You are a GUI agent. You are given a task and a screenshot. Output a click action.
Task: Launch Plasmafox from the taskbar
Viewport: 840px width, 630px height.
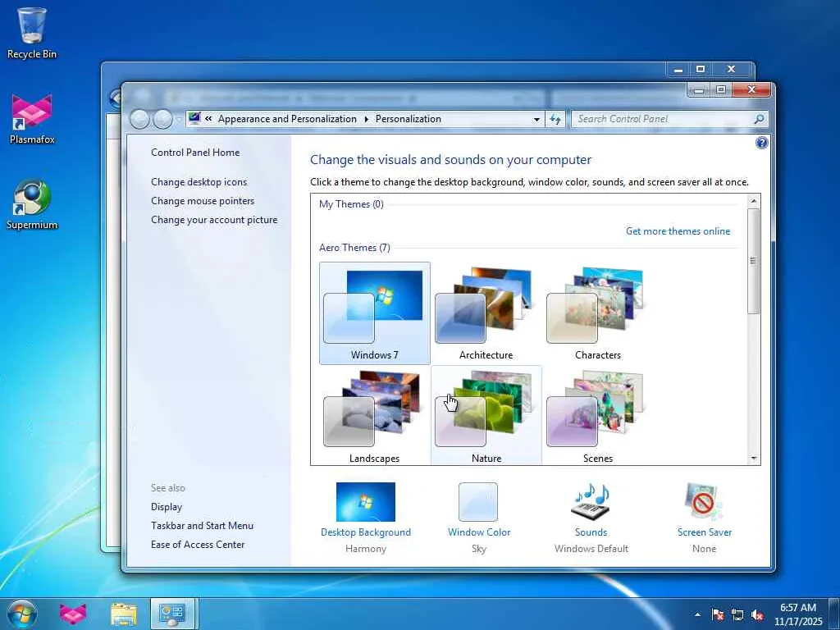point(73,614)
